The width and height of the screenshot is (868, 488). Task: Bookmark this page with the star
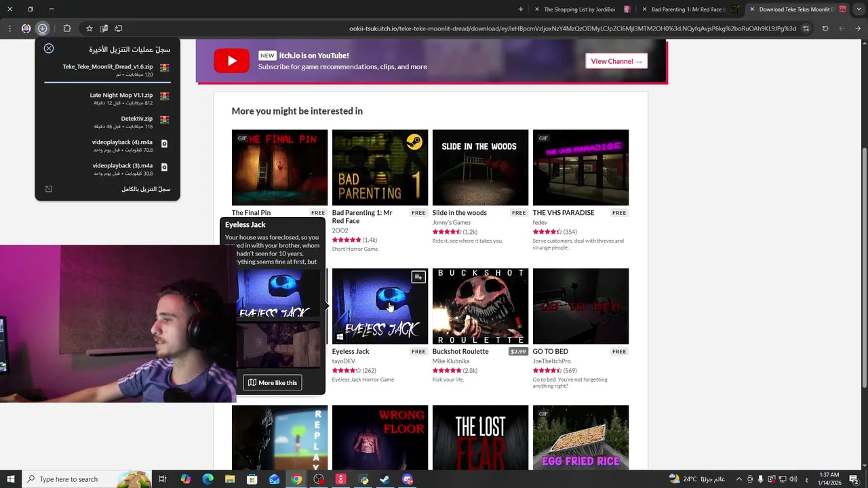[x=89, y=28]
